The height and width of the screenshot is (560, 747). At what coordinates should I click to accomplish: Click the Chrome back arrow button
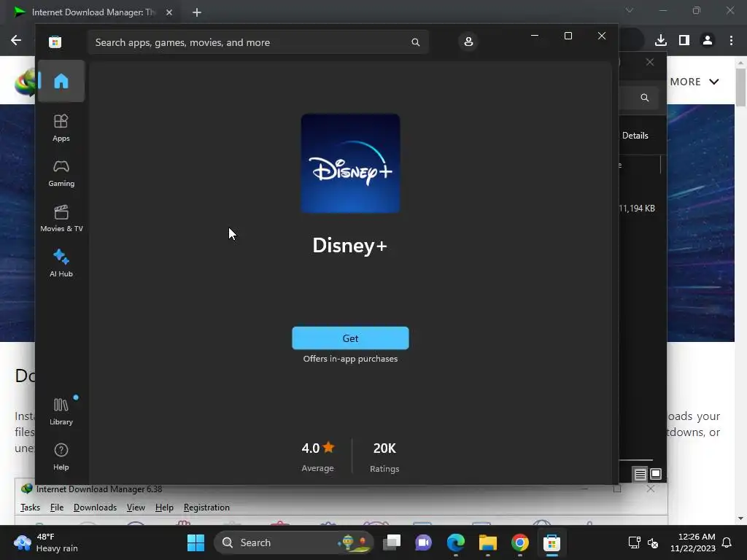click(x=16, y=40)
